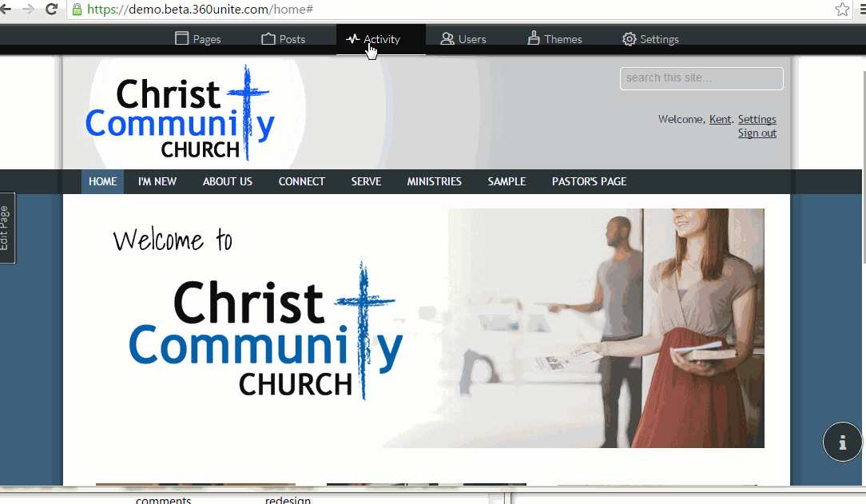Activate the HOME navigation state
The width and height of the screenshot is (866, 504).
[x=102, y=181]
